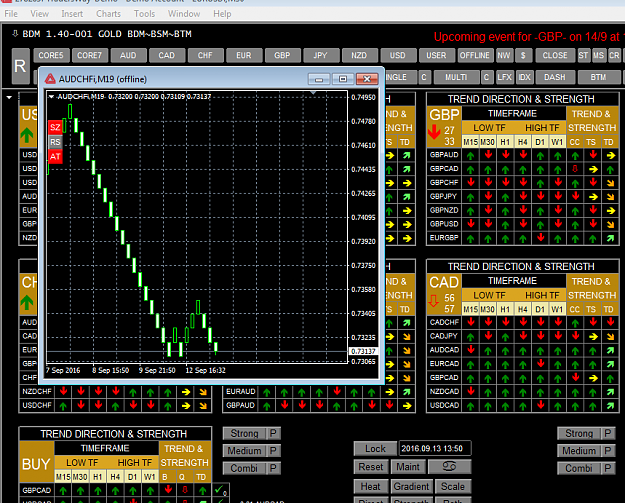The image size is (625, 503).
Task: Open the Insert menu
Action: [72, 14]
